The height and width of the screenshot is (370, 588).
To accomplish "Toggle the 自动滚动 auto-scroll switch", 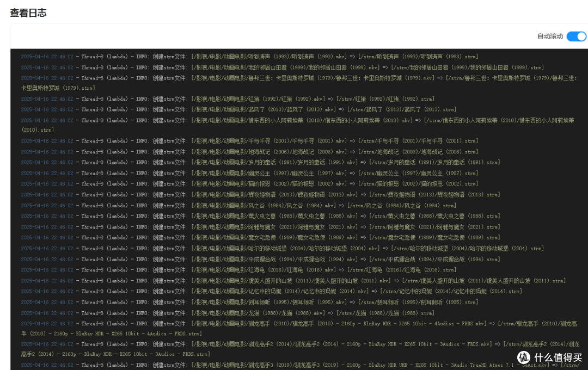I will pos(577,36).
